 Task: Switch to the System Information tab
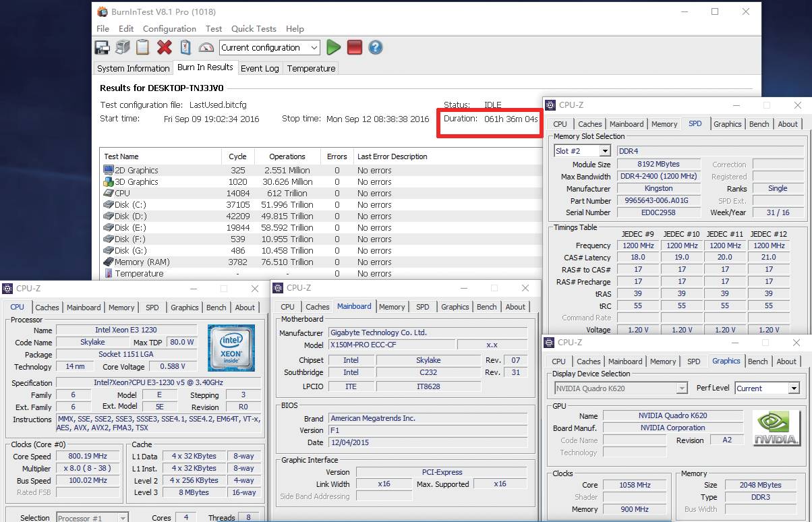tap(133, 68)
